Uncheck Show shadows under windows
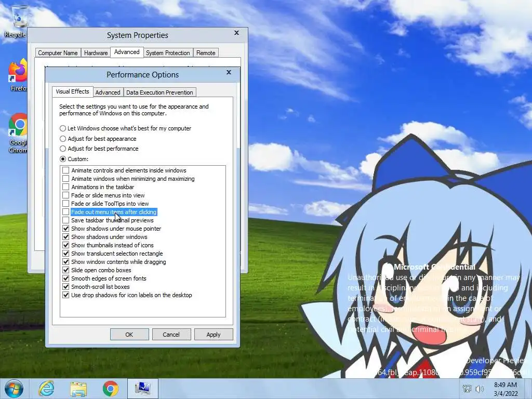 pos(66,237)
